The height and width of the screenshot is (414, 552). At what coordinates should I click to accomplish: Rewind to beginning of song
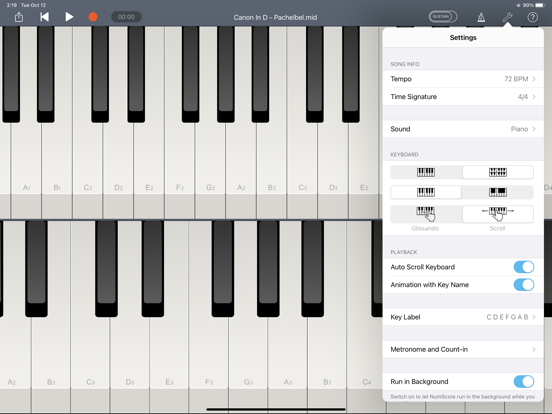pyautogui.click(x=44, y=17)
